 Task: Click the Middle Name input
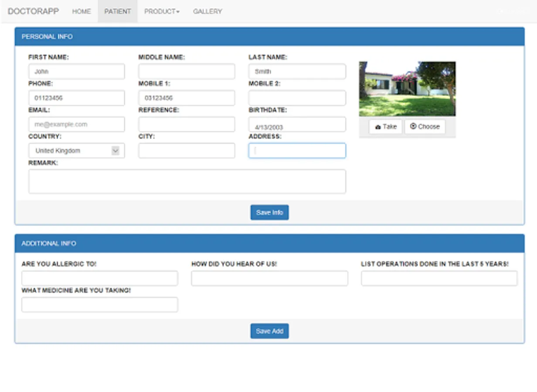tap(187, 71)
